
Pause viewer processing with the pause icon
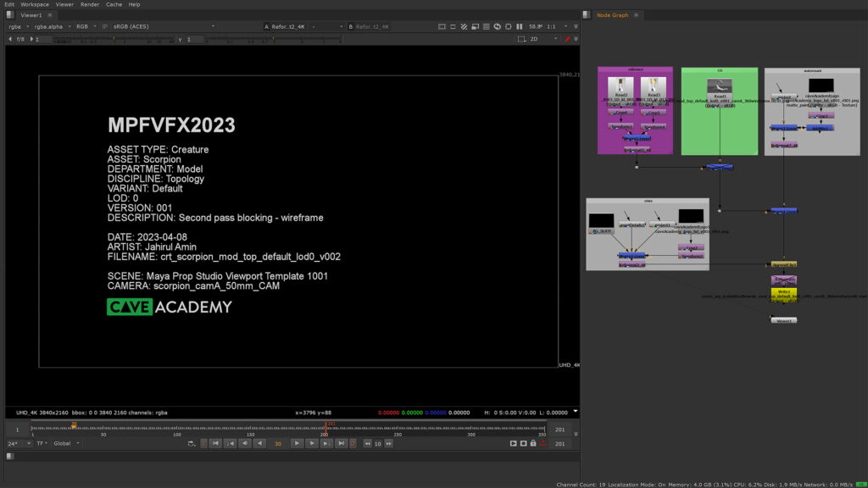click(520, 26)
